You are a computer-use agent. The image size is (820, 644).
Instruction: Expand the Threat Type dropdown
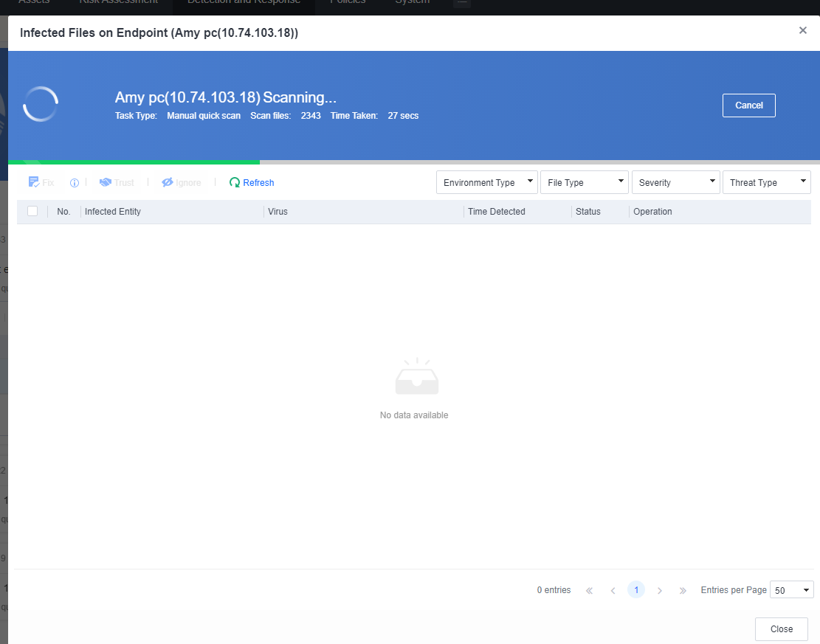coord(767,182)
